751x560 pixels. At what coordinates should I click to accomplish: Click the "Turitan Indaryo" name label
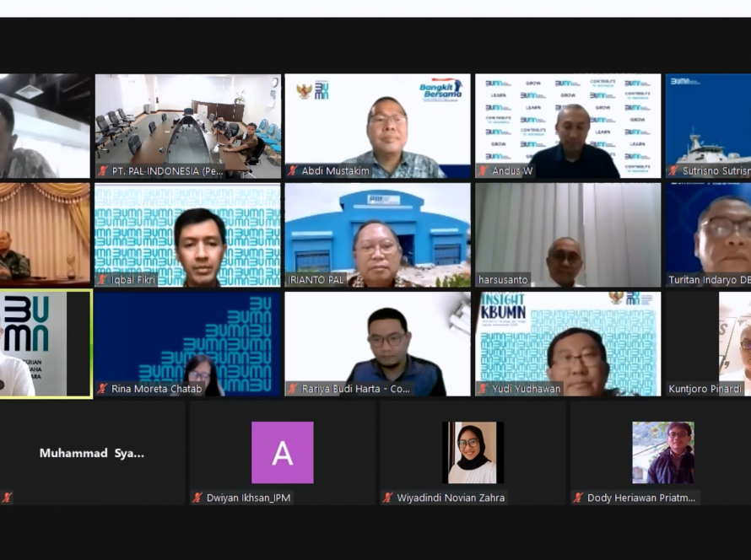click(x=710, y=280)
